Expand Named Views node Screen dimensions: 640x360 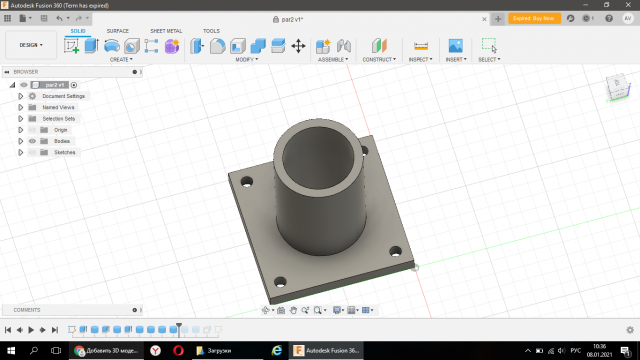click(x=20, y=107)
